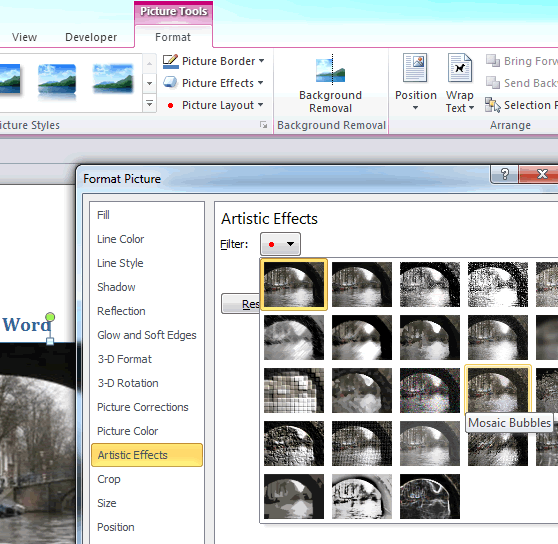Select Picture Color category
This screenshot has height=544, width=558.
coord(147,431)
